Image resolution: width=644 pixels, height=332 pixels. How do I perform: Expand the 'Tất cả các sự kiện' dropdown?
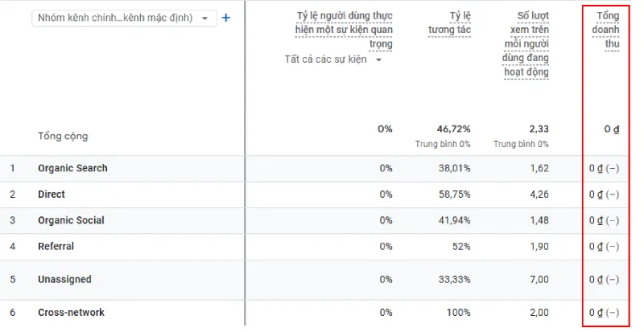[333, 59]
